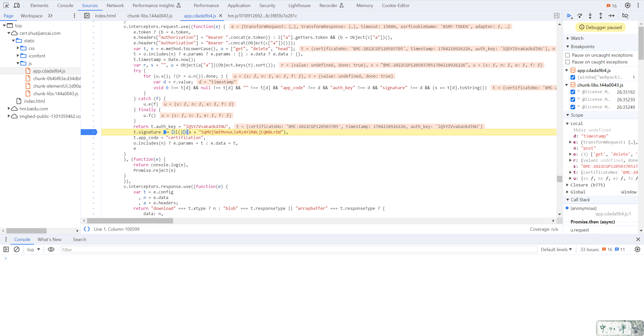Switch to the Network tab
The width and height of the screenshot is (644, 336).
point(115,5)
